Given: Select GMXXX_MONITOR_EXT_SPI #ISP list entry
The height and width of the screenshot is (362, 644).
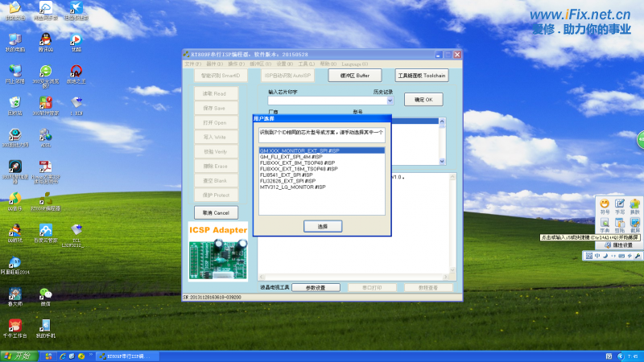Looking at the screenshot, I should 322,150.
